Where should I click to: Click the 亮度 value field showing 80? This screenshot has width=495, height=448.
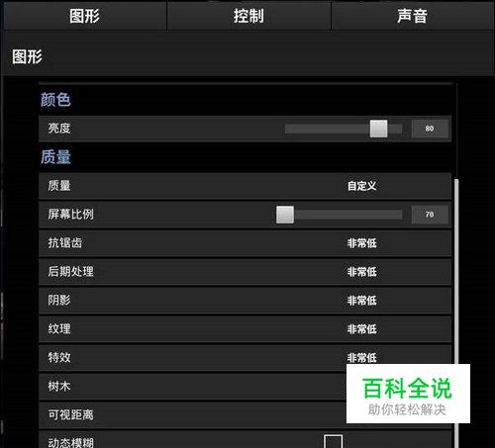[430, 129]
